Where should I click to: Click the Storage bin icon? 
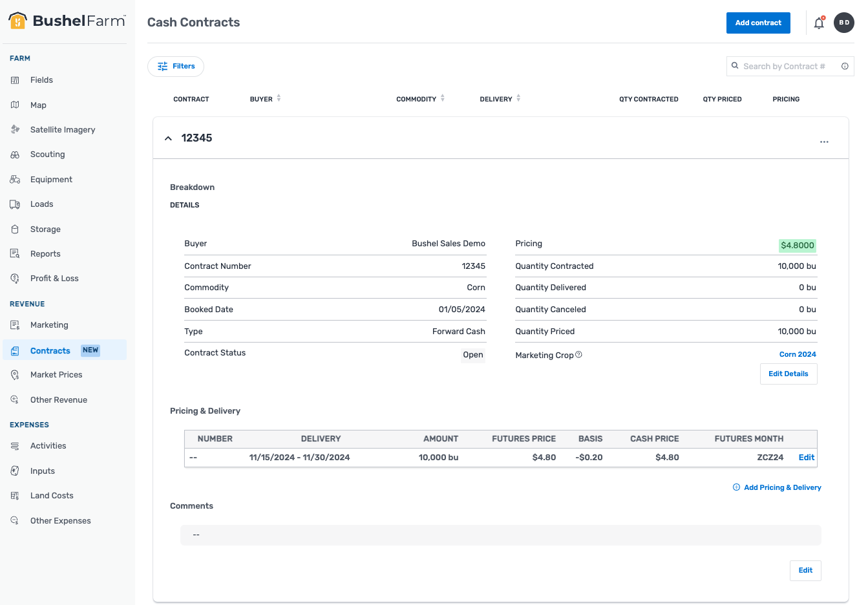pyautogui.click(x=15, y=229)
